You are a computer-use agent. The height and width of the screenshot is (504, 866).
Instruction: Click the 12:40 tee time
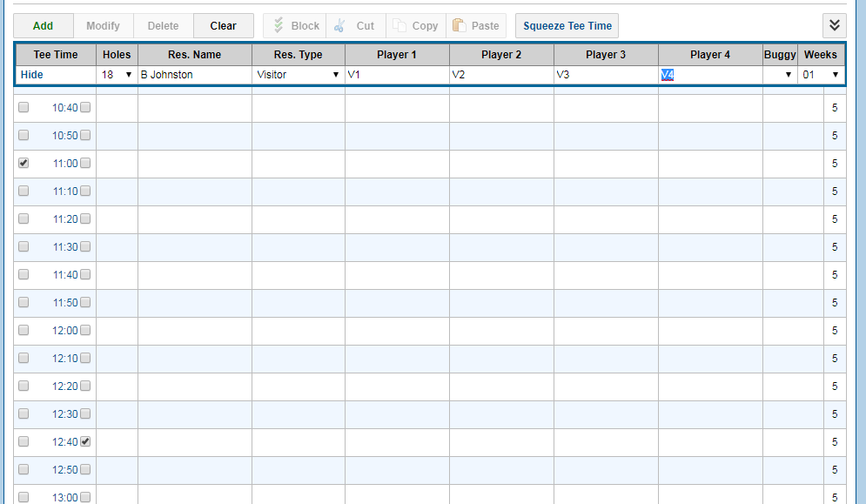[x=65, y=442]
